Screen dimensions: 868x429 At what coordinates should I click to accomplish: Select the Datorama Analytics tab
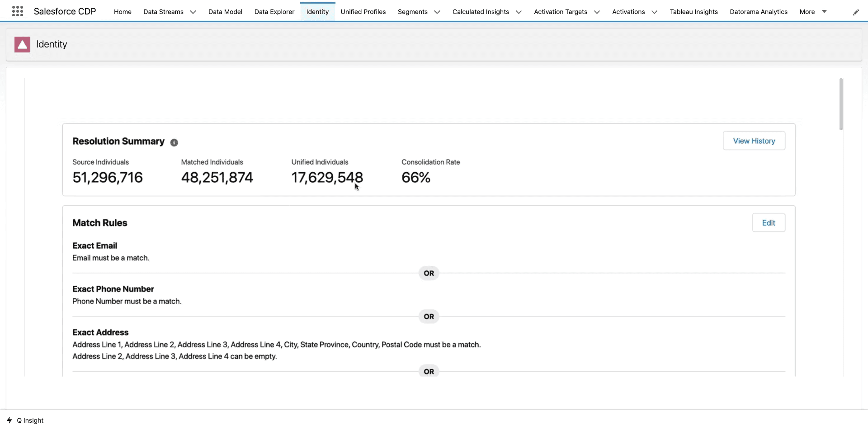(x=758, y=12)
